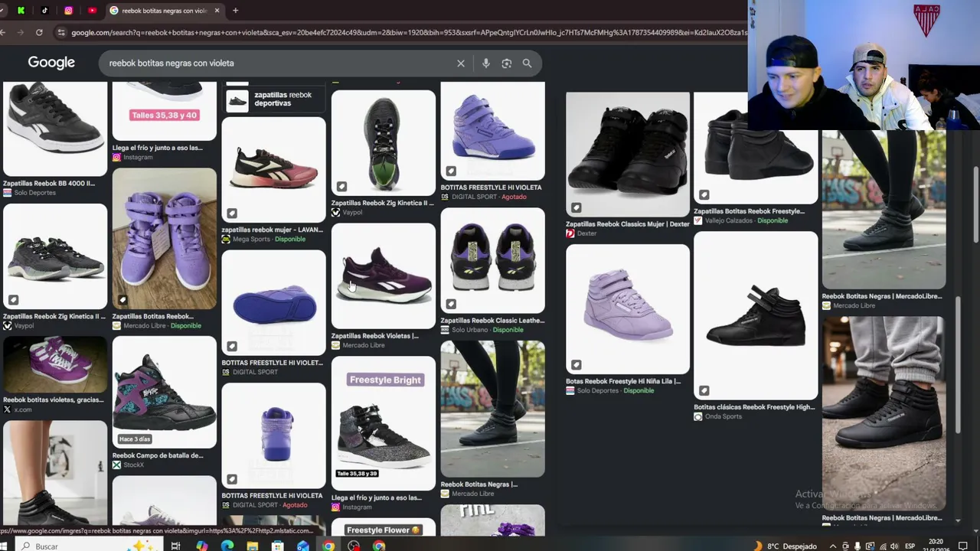Open purple Zapatillas Botitas Reebok Mercado Libre image
This screenshot has width=980, height=551.
point(164,238)
